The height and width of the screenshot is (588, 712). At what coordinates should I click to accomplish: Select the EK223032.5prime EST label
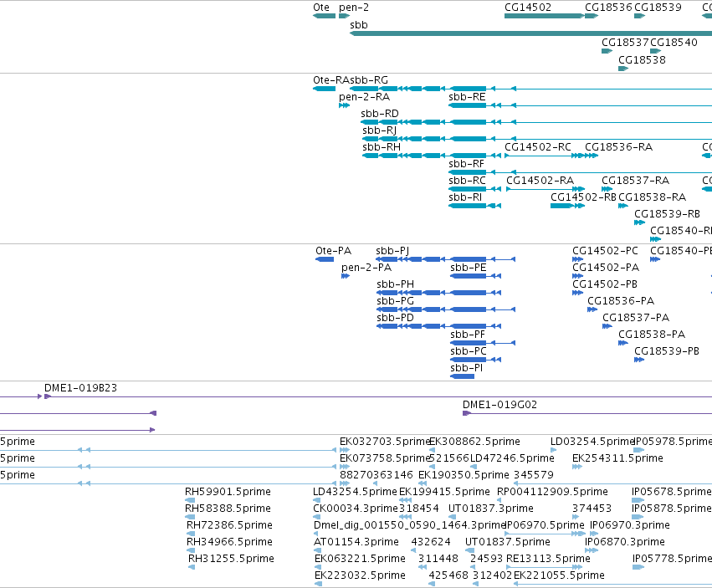click(360, 575)
